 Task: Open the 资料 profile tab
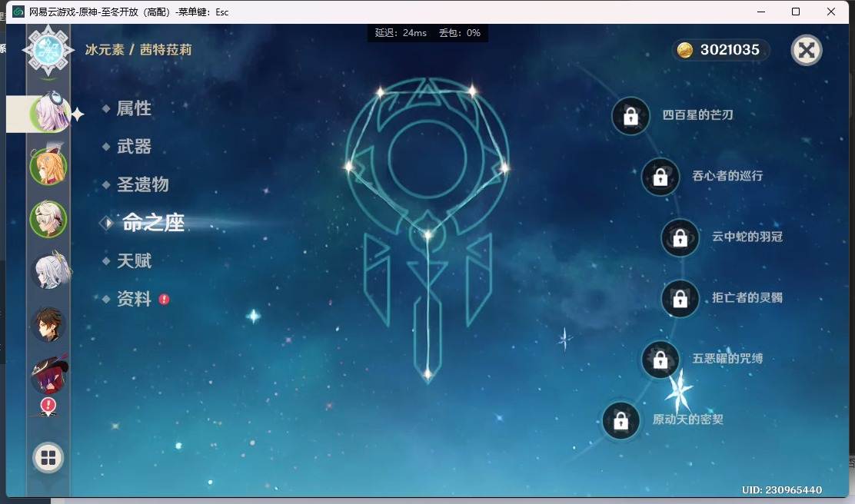click(x=134, y=299)
